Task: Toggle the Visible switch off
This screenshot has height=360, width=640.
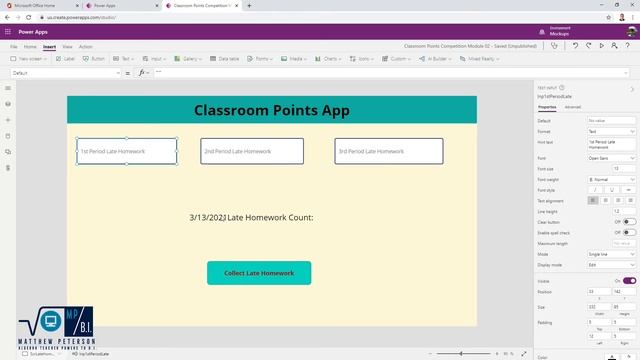Action: (x=629, y=281)
